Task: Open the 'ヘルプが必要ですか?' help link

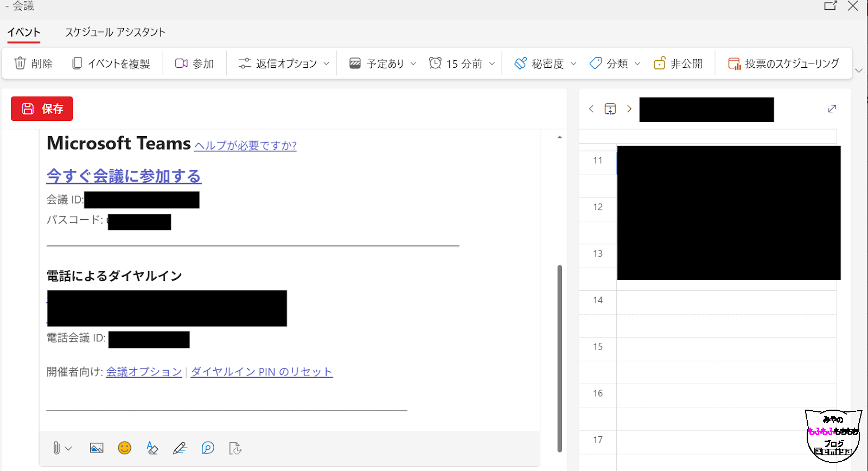Action: pos(245,145)
